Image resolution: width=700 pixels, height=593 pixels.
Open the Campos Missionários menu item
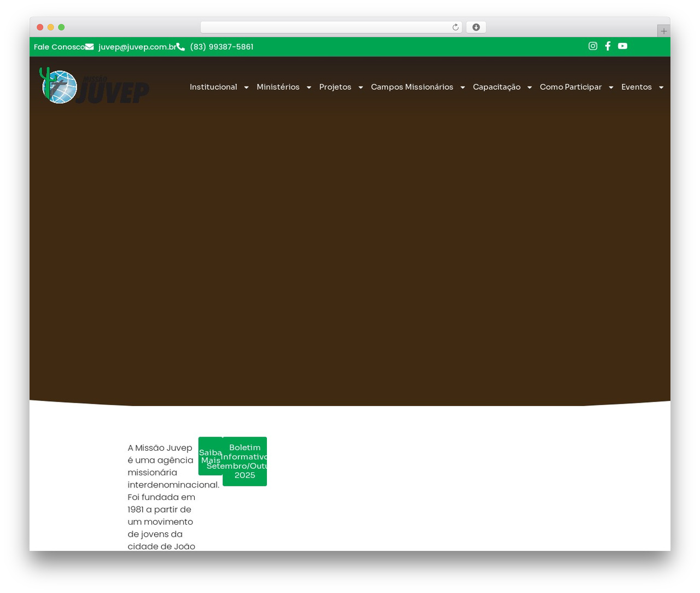click(x=412, y=87)
